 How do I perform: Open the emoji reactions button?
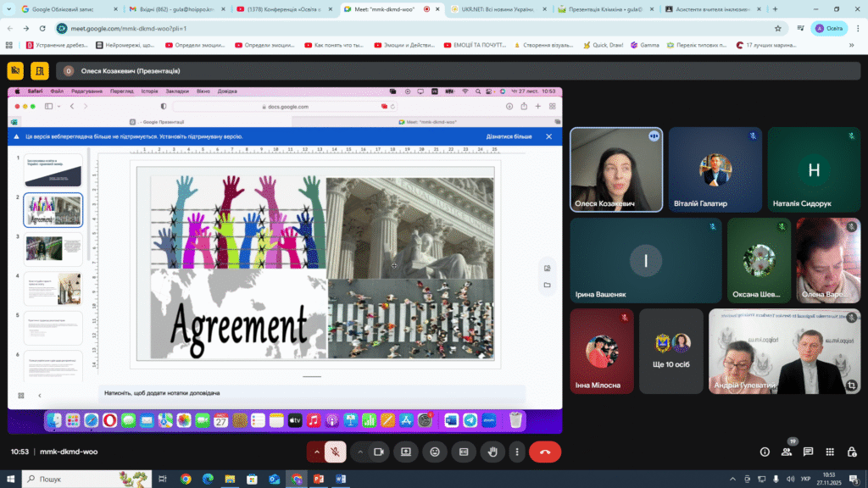pos(435,452)
